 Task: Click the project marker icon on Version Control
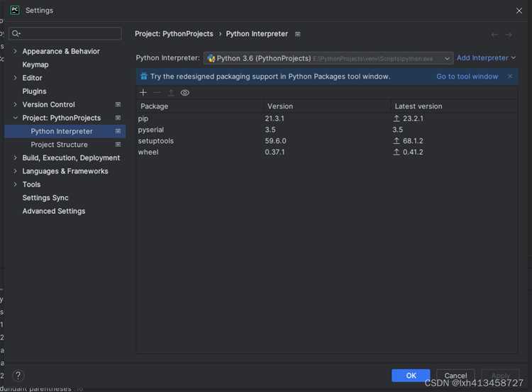pos(118,104)
